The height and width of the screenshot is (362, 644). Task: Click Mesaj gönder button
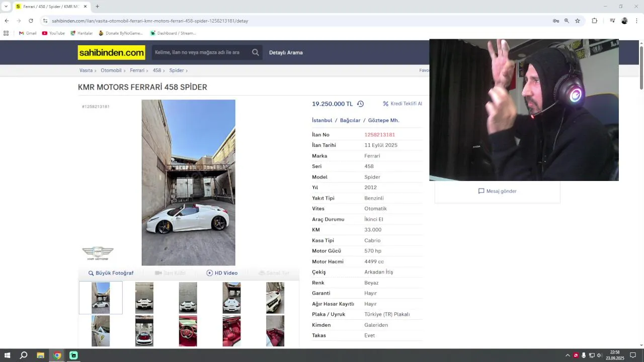497,191
